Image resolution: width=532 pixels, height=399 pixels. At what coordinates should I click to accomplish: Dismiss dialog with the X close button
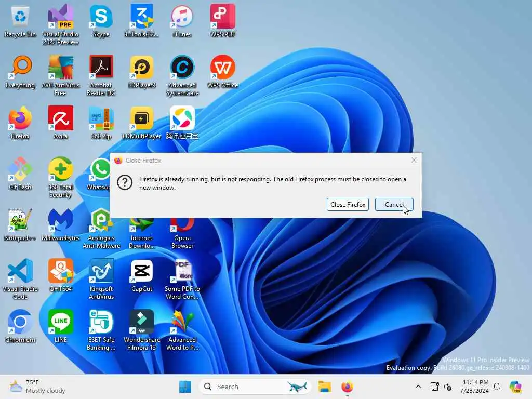coord(414,160)
